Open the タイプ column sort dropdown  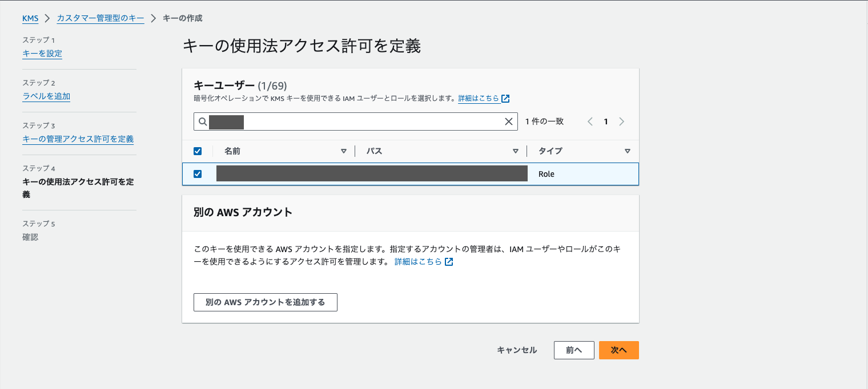(x=627, y=151)
